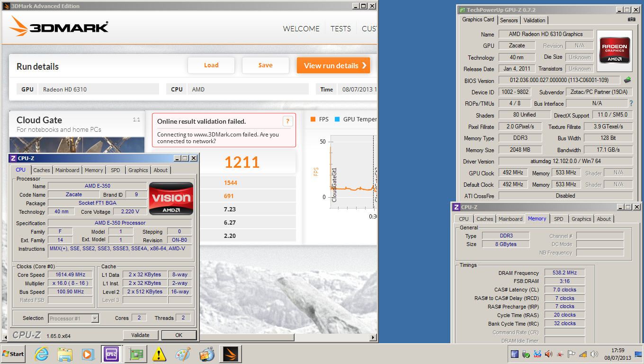Click the AMD Vision logo in CPU-Z
644x364 pixels.
click(x=171, y=198)
